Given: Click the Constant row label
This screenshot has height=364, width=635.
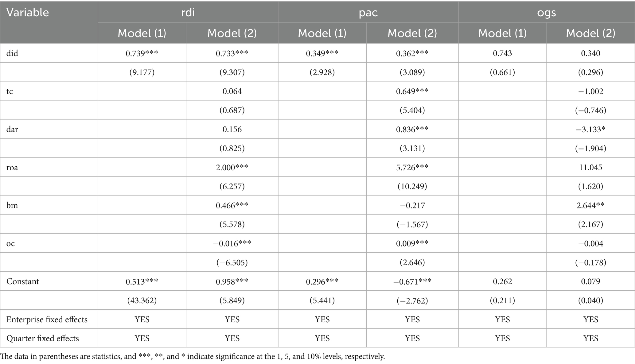Looking at the screenshot, I should point(23,281).
